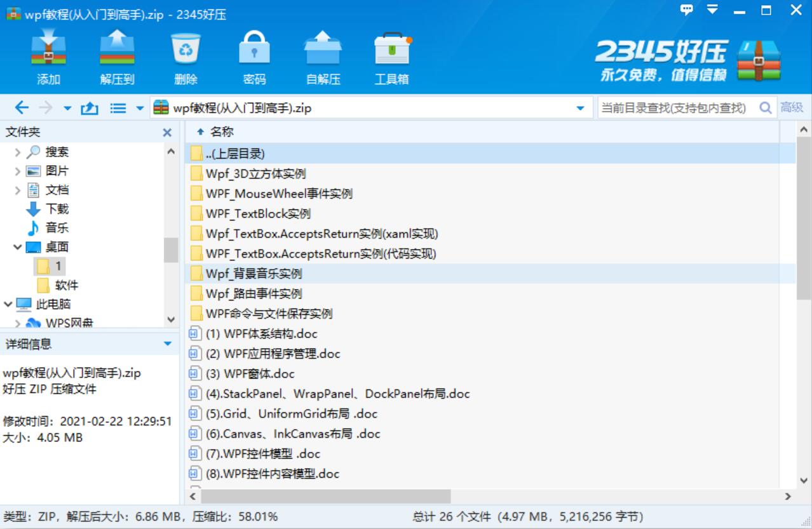This screenshot has width=812, height=529.
Task: Click the file list scroll-left arrow
Action: (194, 496)
